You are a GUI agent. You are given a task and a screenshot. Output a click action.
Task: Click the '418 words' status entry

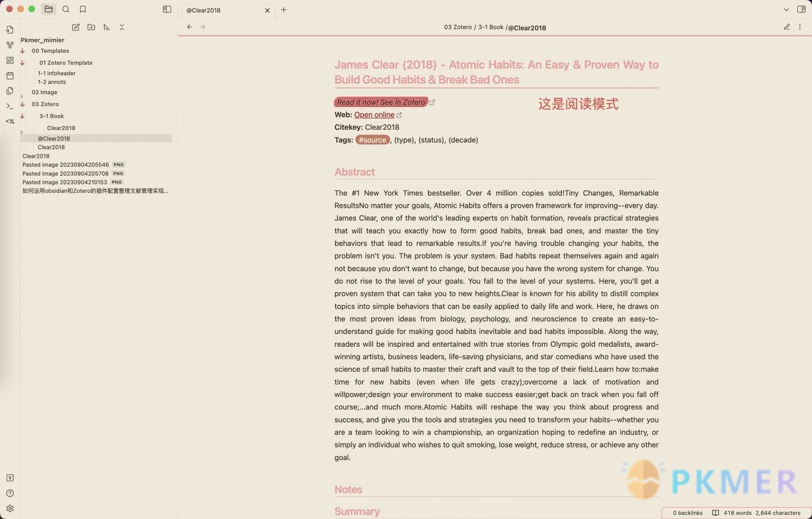coord(737,513)
